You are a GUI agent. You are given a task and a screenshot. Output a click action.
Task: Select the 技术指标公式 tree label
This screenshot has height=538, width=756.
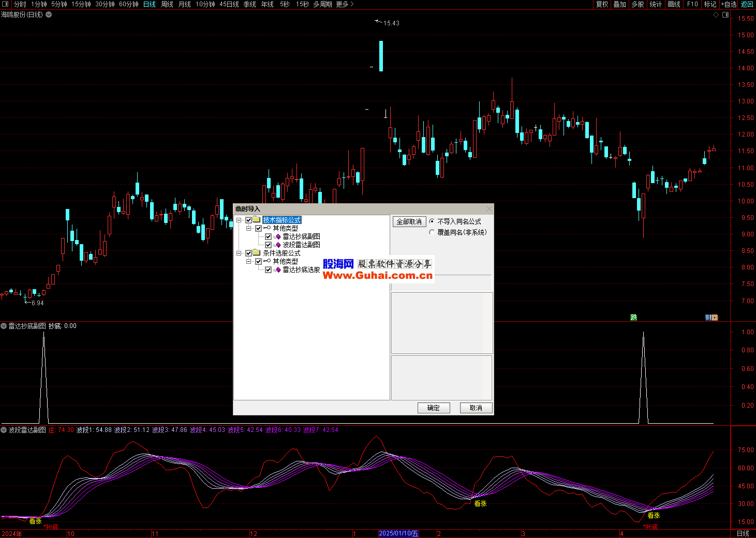(282, 220)
